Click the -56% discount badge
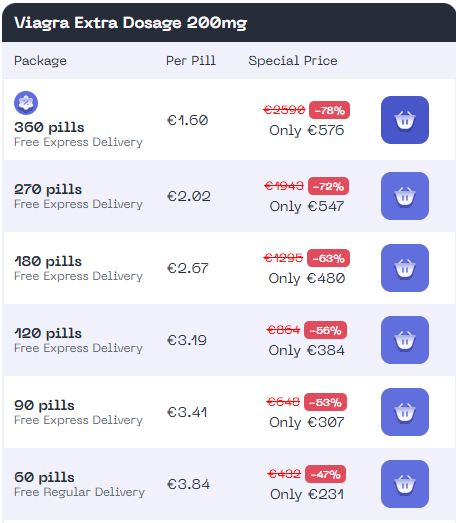The height and width of the screenshot is (523, 456). coord(325,330)
